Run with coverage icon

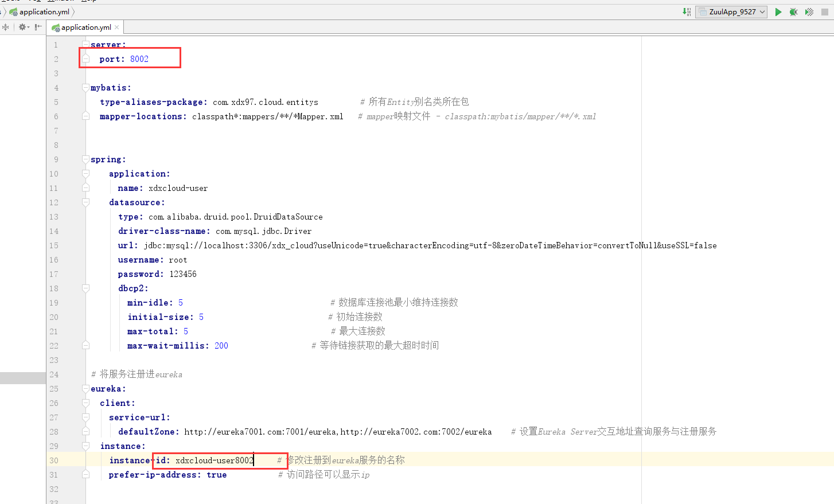coord(809,12)
